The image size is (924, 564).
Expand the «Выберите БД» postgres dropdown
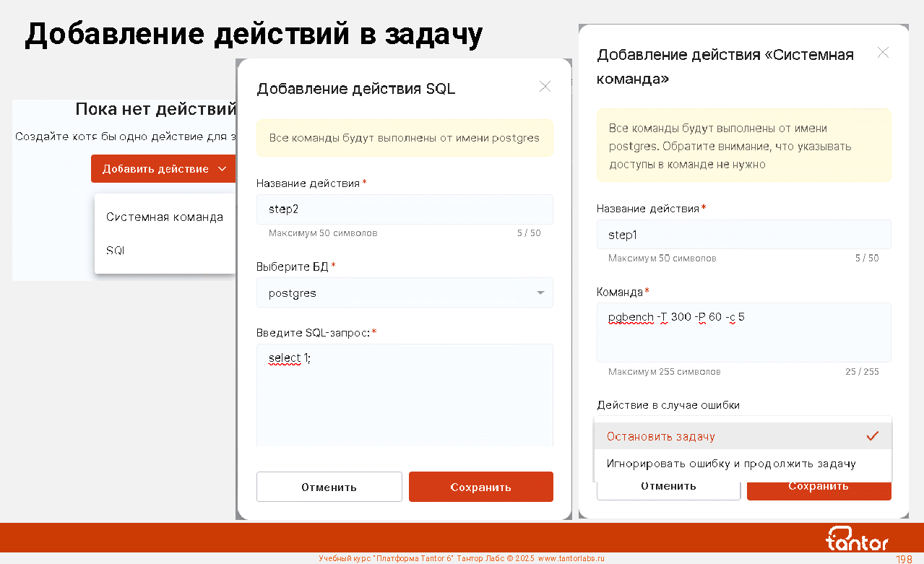click(405, 293)
